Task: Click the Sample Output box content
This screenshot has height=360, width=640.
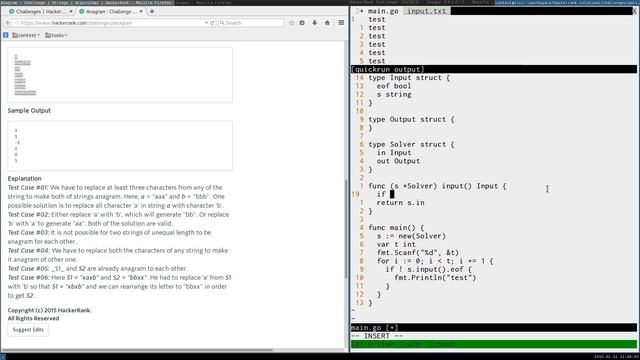Action: [120, 146]
